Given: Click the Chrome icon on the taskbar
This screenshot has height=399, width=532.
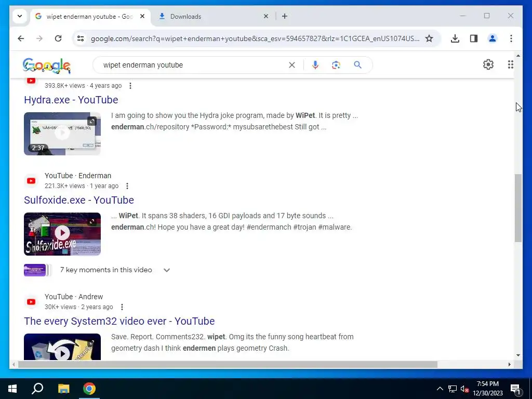Looking at the screenshot, I should coord(89,389).
